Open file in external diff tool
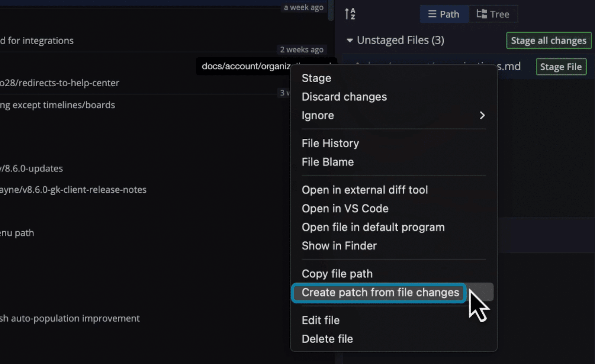 365,190
